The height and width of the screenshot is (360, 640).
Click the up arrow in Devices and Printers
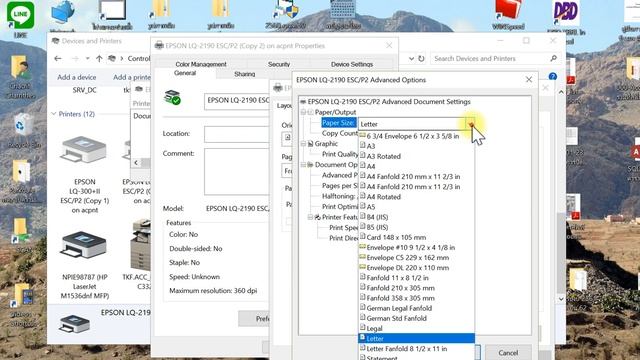click(99, 59)
